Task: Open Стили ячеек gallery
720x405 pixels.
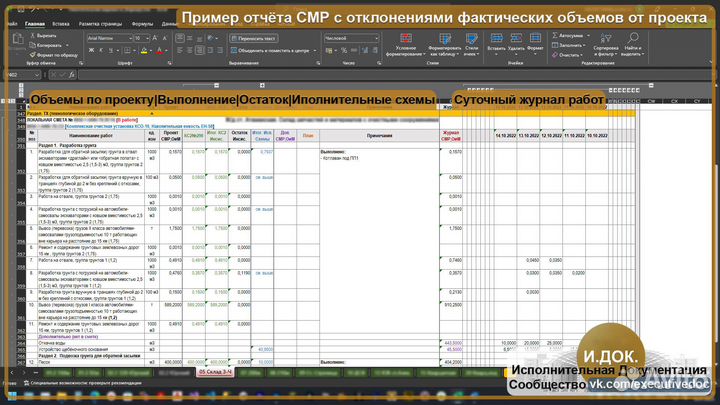Action: pyautogui.click(x=472, y=45)
